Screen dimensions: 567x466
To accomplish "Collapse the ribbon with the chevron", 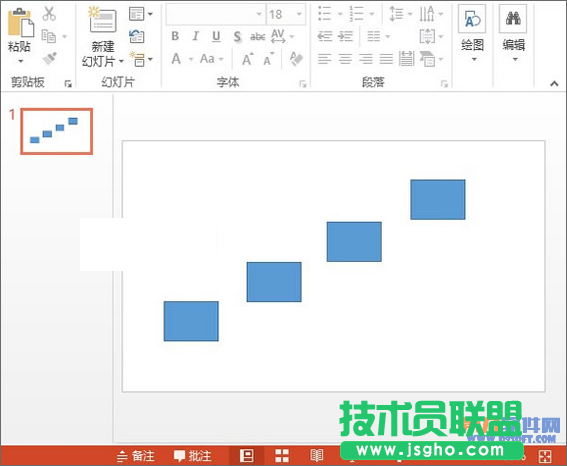I will coord(554,84).
